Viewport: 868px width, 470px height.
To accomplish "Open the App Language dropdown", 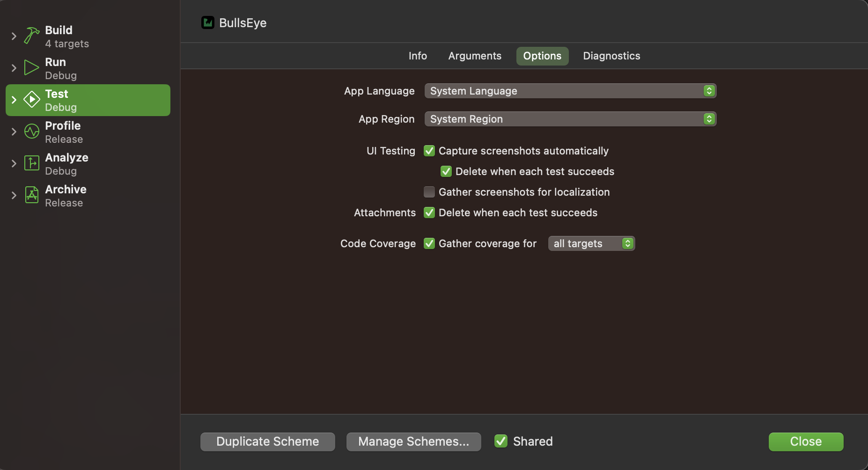I will pyautogui.click(x=570, y=91).
